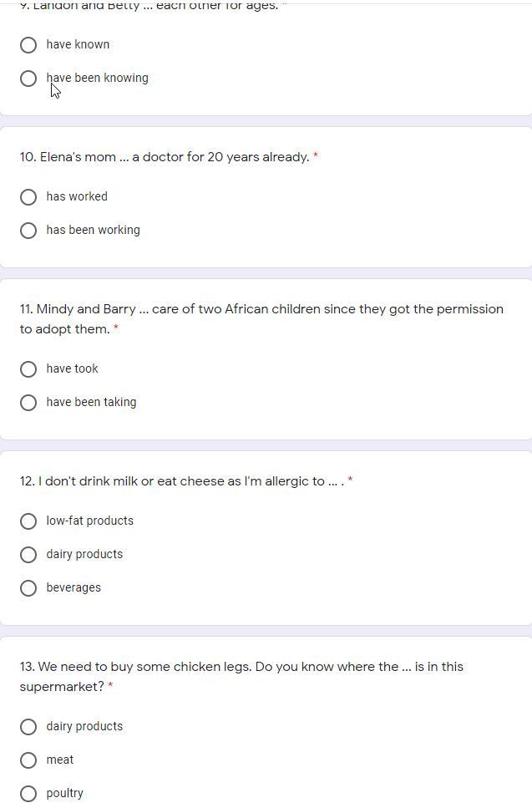Select the 'low-fat products' radio button
The image size is (532, 808).
(x=28, y=521)
